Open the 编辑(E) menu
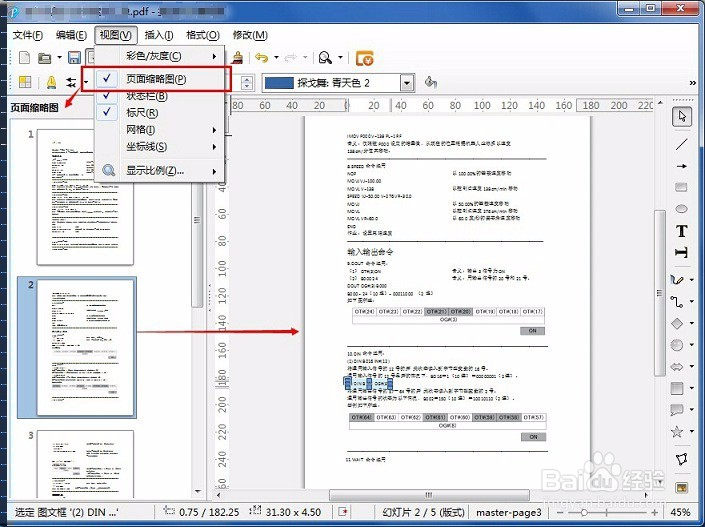This screenshot has height=527, width=705. [x=71, y=35]
